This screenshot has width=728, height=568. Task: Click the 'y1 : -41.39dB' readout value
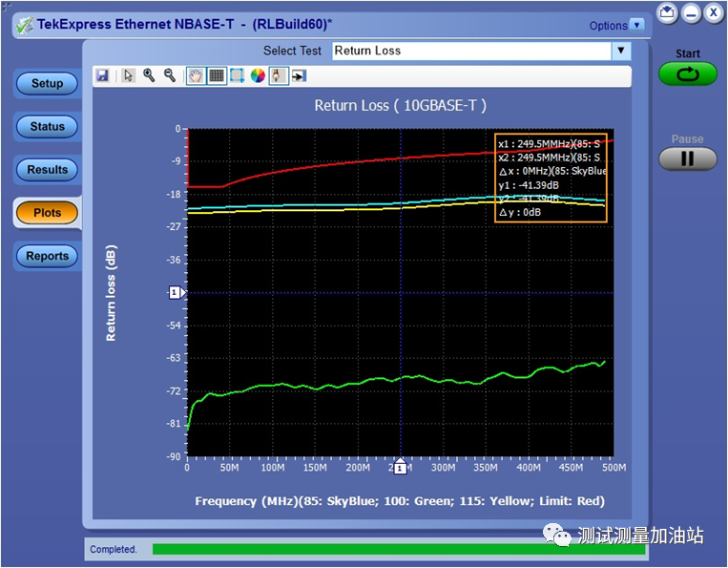point(529,185)
